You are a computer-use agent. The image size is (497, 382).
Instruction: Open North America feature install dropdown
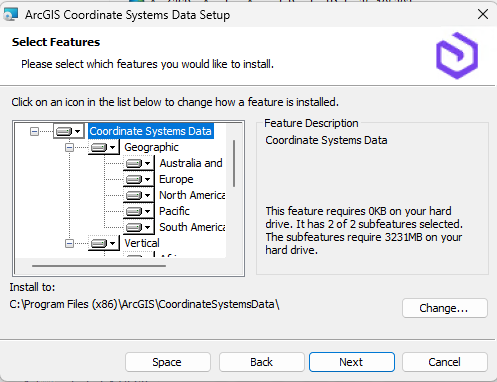tap(139, 195)
